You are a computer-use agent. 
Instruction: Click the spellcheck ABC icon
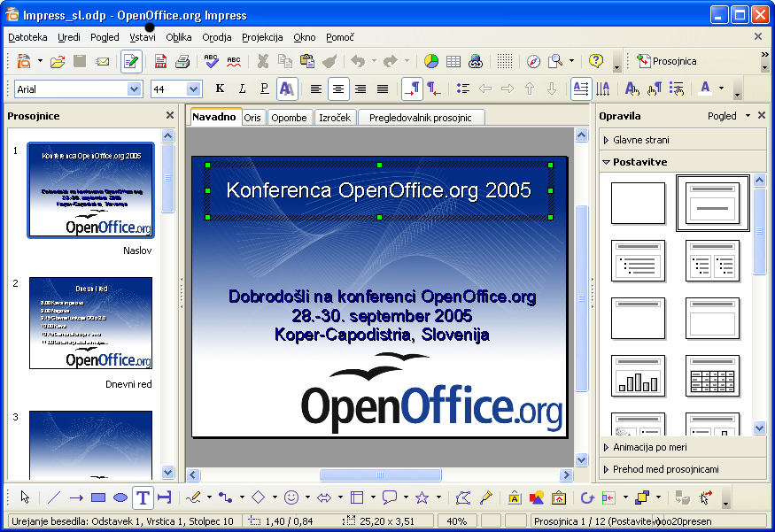(211, 61)
